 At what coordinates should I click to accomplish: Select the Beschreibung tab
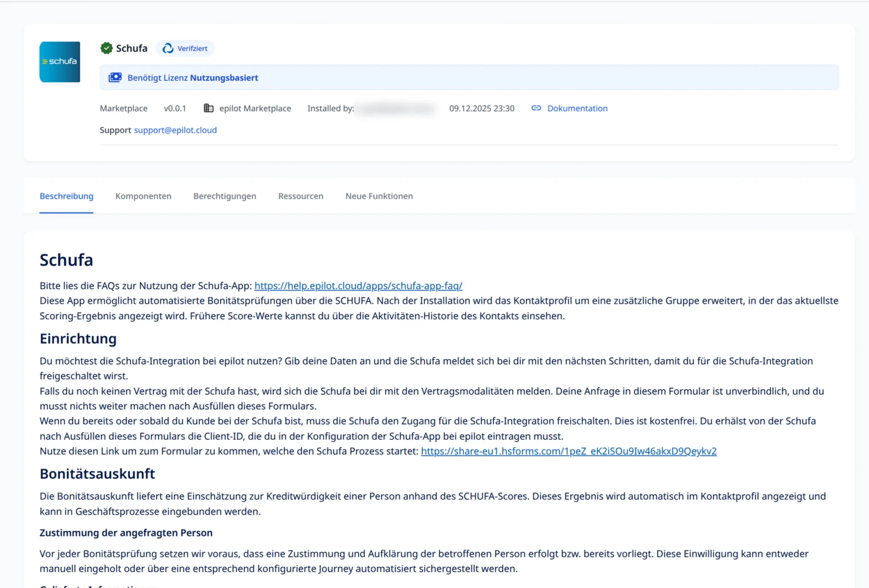(x=66, y=196)
